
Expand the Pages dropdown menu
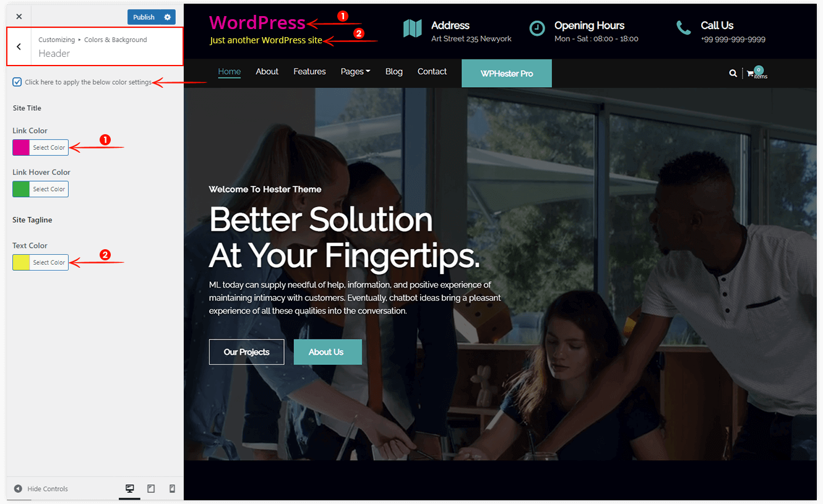click(x=355, y=72)
